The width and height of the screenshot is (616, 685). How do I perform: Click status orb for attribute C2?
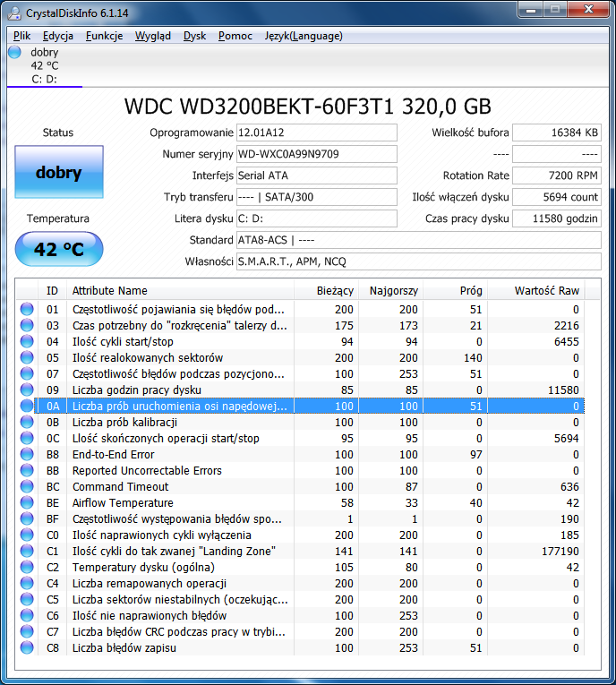click(27, 567)
